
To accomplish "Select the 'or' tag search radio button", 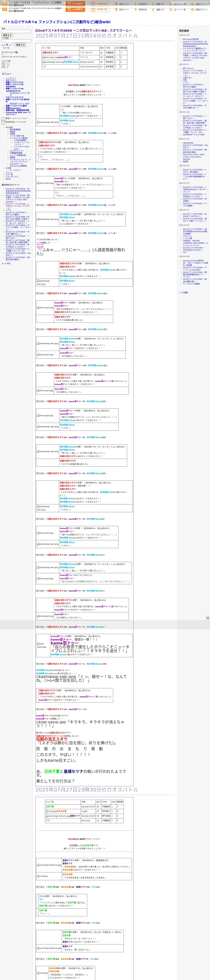I will point(13,45).
